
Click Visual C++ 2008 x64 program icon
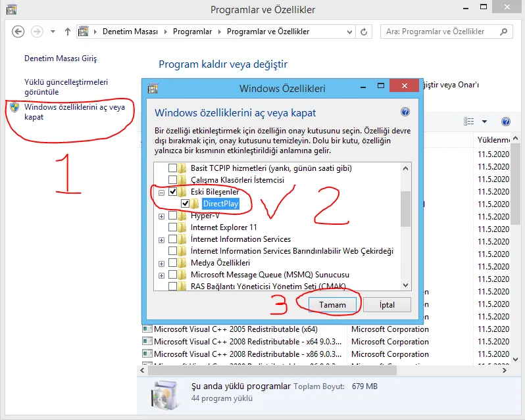pyautogui.click(x=147, y=341)
